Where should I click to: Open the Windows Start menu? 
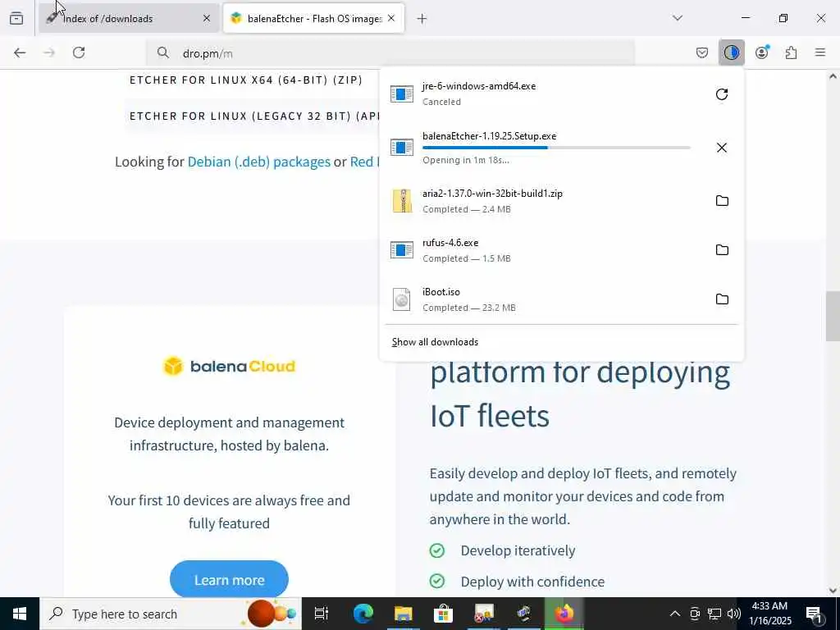(x=20, y=614)
